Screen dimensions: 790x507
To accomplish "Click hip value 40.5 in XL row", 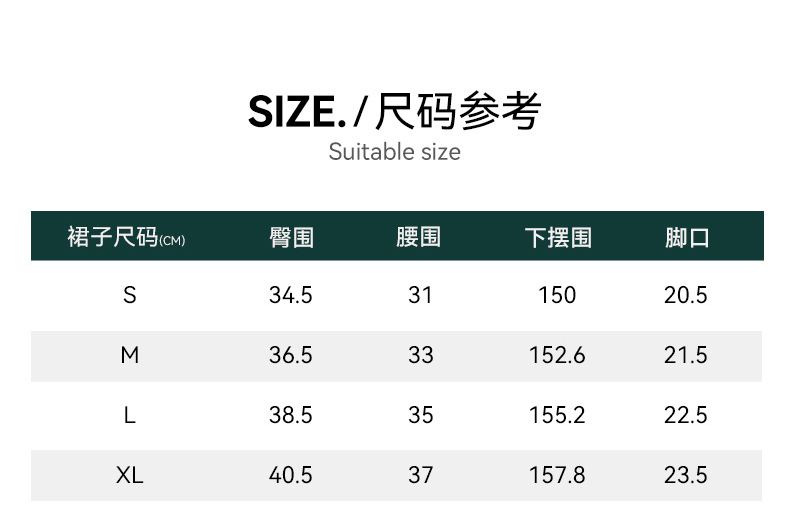I will pyautogui.click(x=291, y=475).
